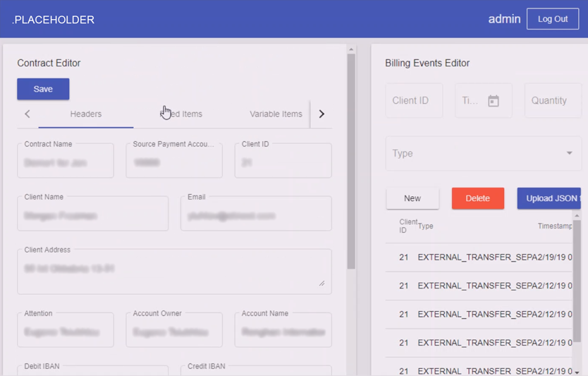Switch to the Headers tab

85,114
